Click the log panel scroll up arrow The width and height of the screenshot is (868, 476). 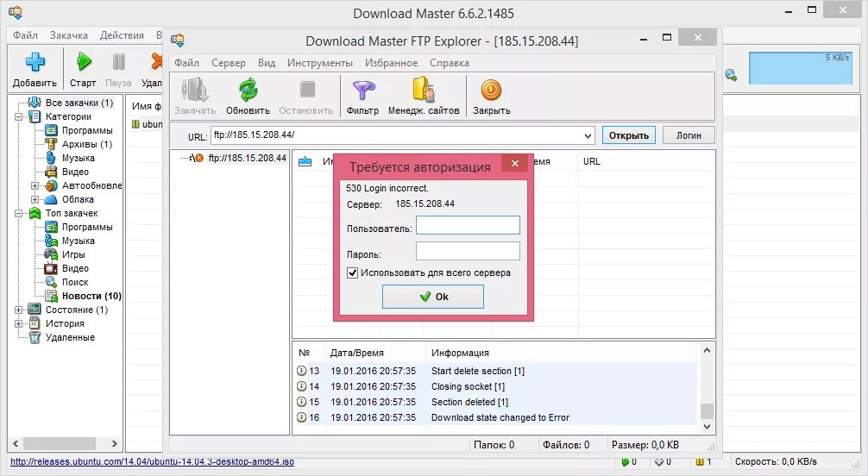point(707,350)
